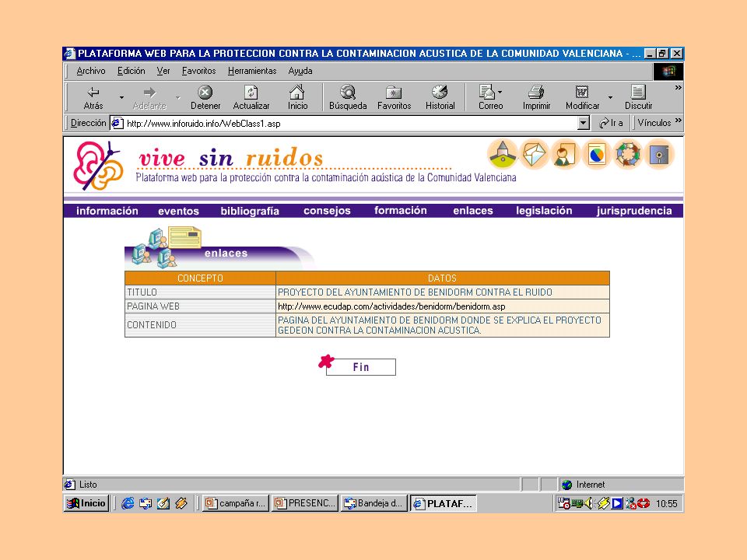Click the Fin button
Screen dimensions: 747x560
click(x=360, y=366)
